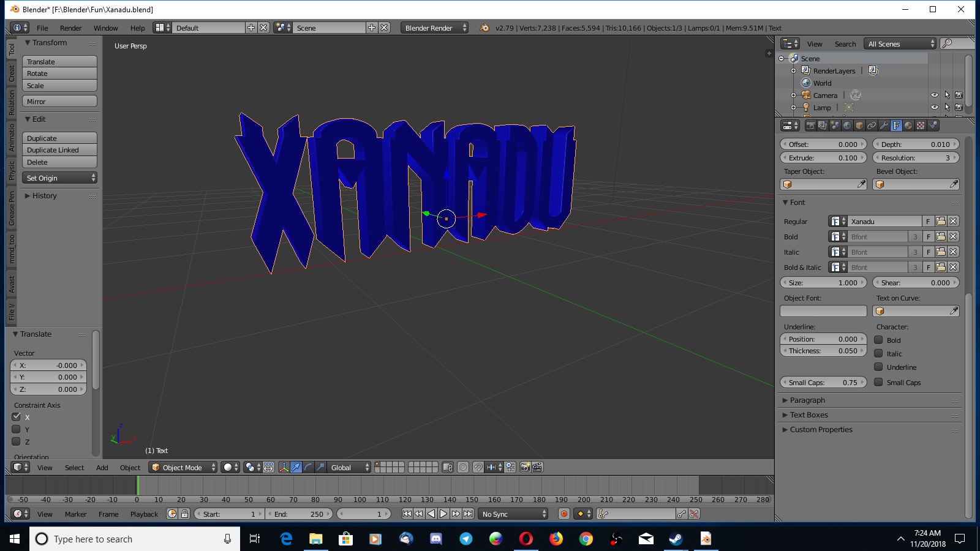Open the No Sync dropdown
Viewport: 980px width, 551px height.
coord(513,514)
